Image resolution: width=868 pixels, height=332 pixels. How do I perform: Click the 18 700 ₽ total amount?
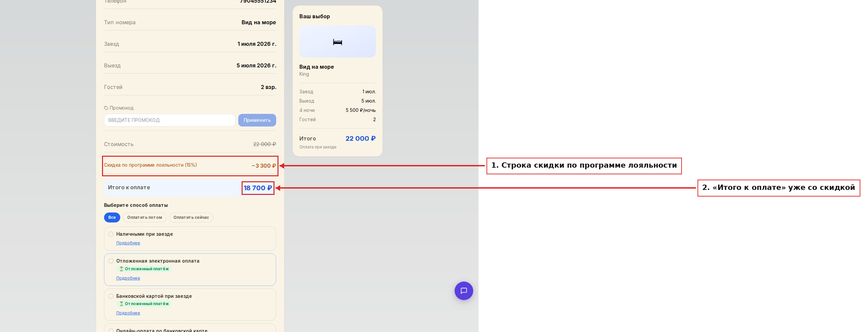tap(258, 188)
